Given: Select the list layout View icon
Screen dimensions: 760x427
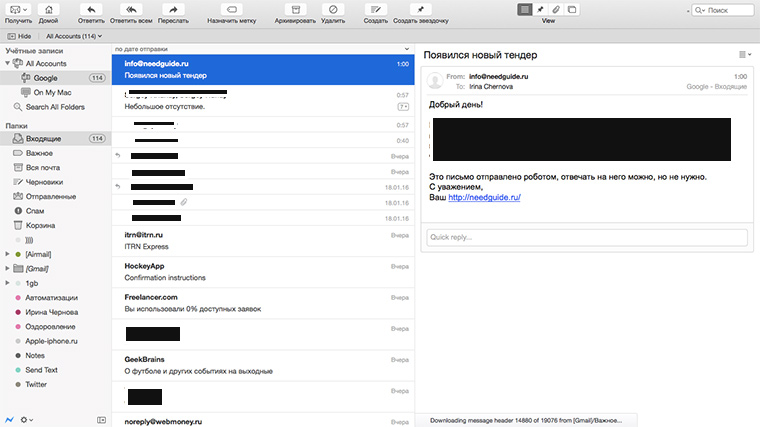Looking at the screenshot, I should (x=524, y=9).
